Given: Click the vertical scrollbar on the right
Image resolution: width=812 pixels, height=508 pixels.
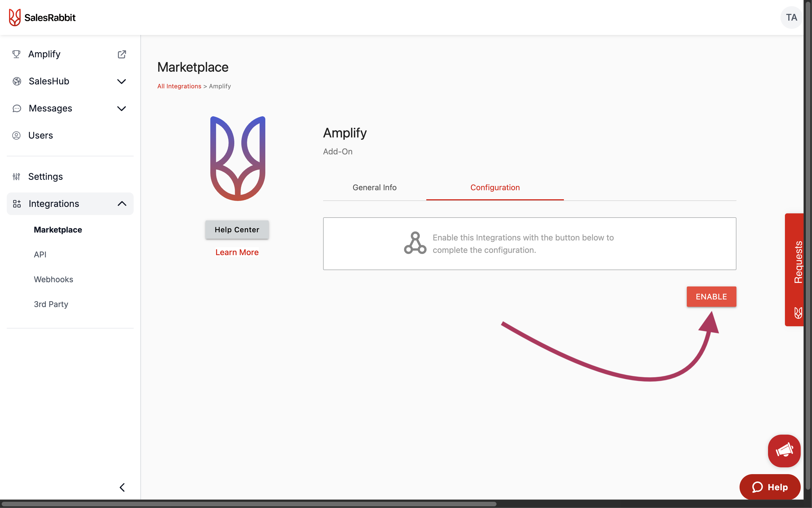Looking at the screenshot, I should coord(808,245).
